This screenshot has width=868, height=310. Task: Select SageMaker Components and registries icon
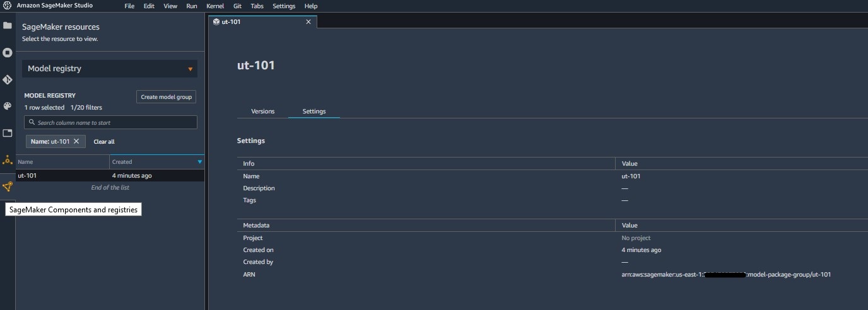pyautogui.click(x=8, y=187)
